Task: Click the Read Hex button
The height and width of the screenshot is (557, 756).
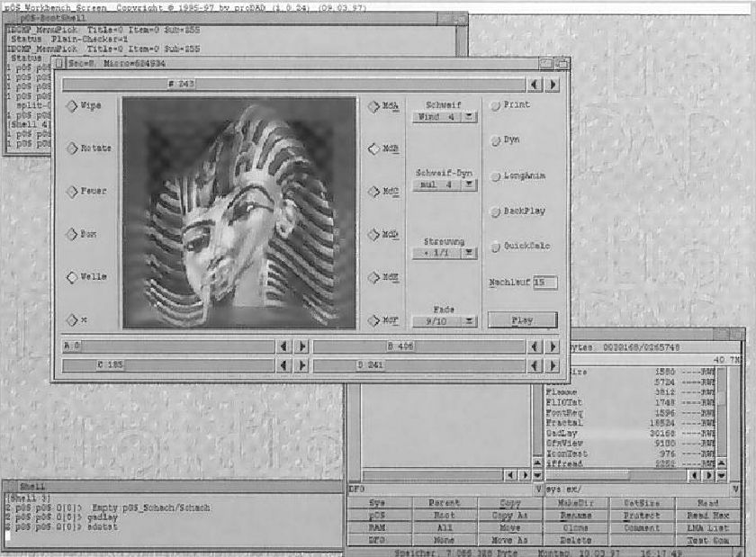Action: point(707,516)
